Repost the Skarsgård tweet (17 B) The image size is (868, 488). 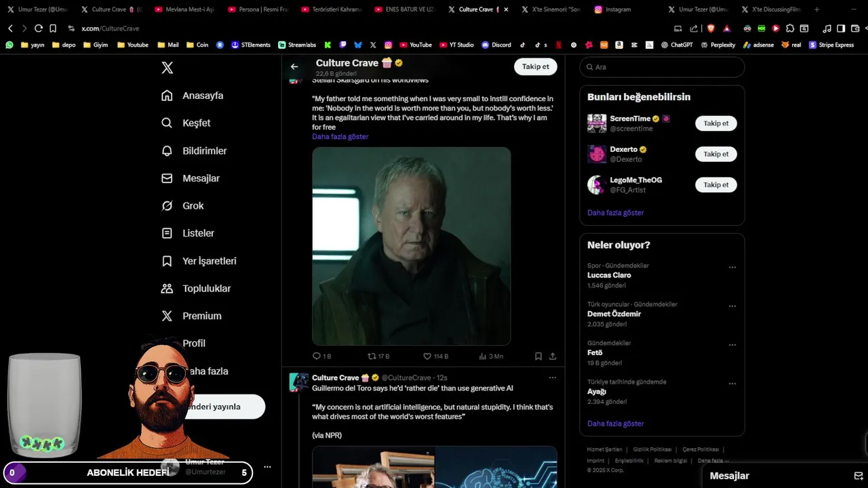[x=378, y=356]
